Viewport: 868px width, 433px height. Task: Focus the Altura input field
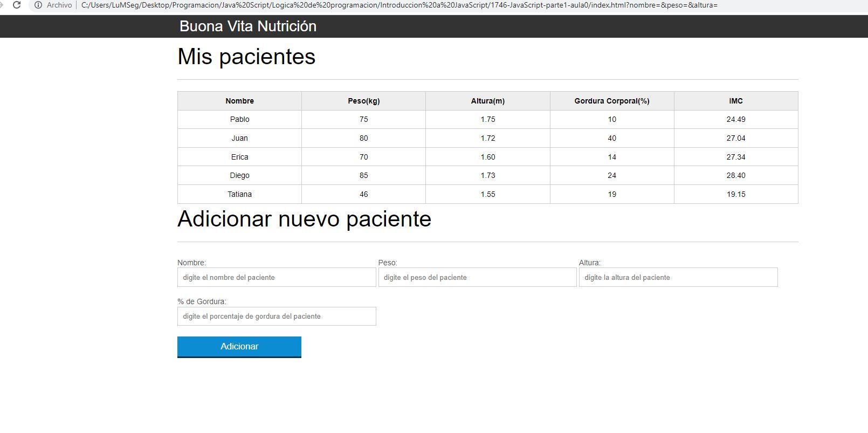(678, 277)
